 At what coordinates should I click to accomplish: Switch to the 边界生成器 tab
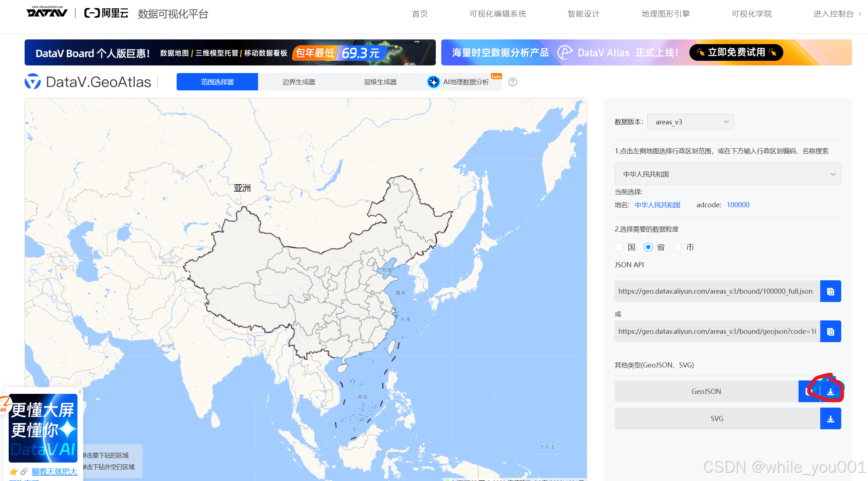click(x=299, y=82)
